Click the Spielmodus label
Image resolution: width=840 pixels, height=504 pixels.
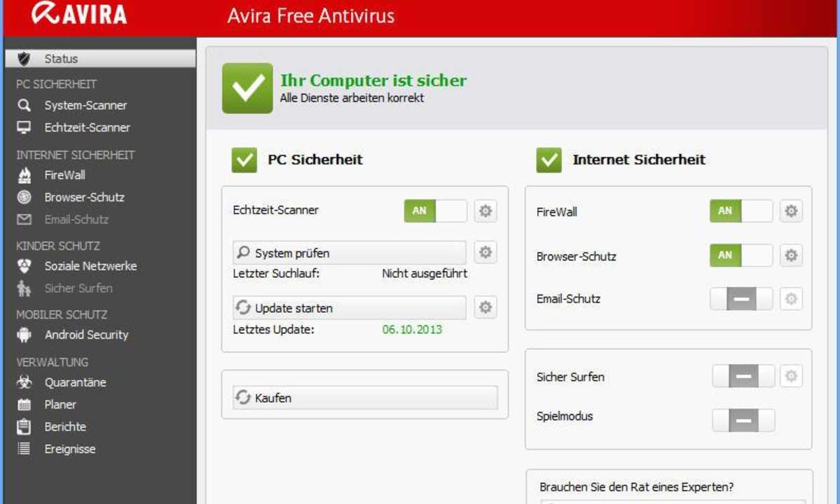[565, 416]
